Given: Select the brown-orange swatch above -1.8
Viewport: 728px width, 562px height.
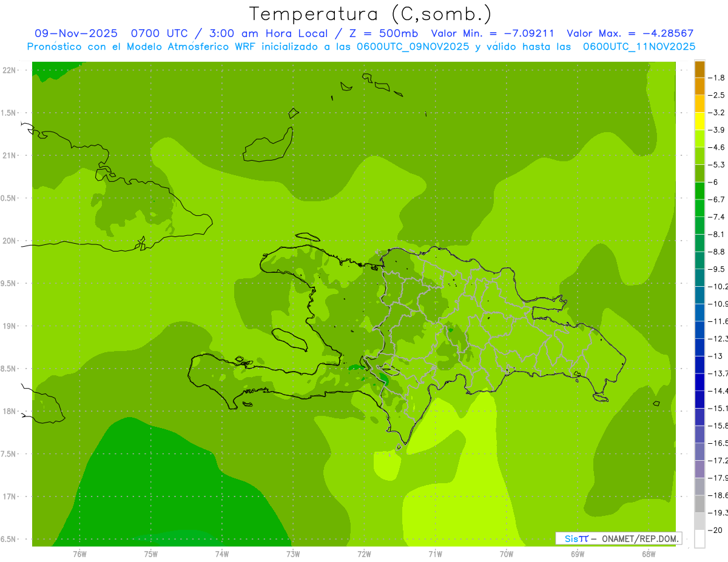Looking at the screenshot, I should click(x=699, y=69).
